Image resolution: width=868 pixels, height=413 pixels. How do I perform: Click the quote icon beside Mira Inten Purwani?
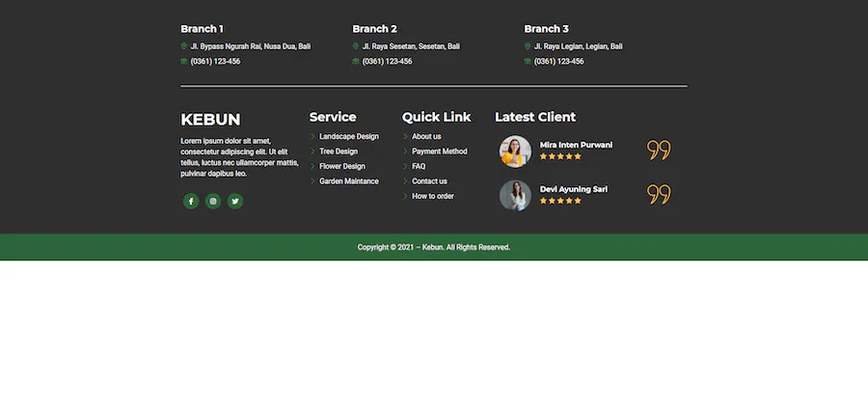tap(659, 151)
